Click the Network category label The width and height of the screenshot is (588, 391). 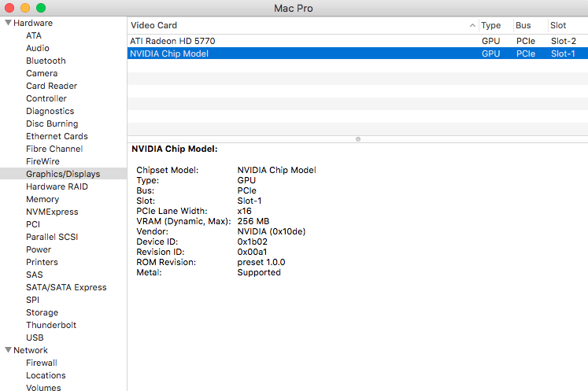[x=31, y=350]
